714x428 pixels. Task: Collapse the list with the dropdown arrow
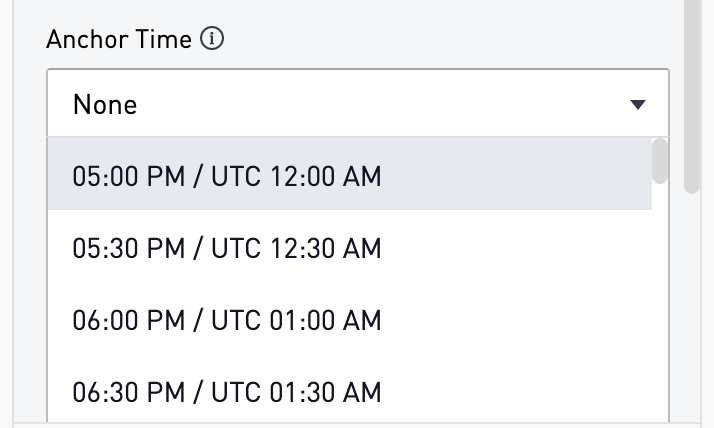pyautogui.click(x=638, y=105)
